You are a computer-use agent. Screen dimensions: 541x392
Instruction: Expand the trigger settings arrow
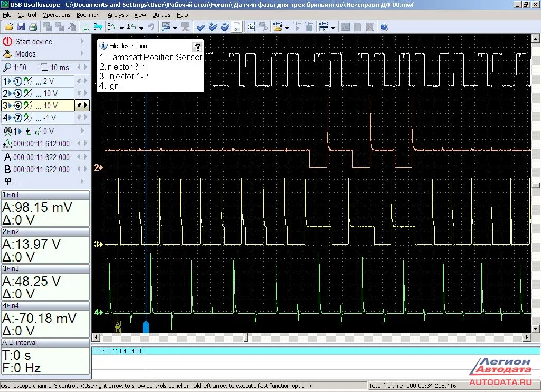coord(82,131)
